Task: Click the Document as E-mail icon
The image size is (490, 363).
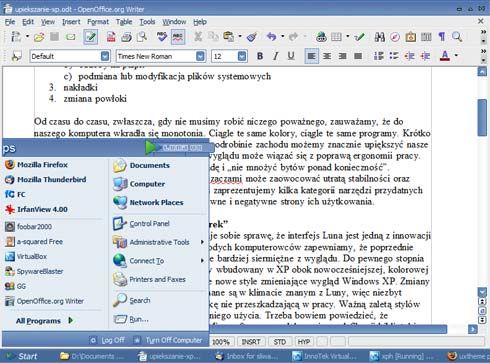Action: 70,37
